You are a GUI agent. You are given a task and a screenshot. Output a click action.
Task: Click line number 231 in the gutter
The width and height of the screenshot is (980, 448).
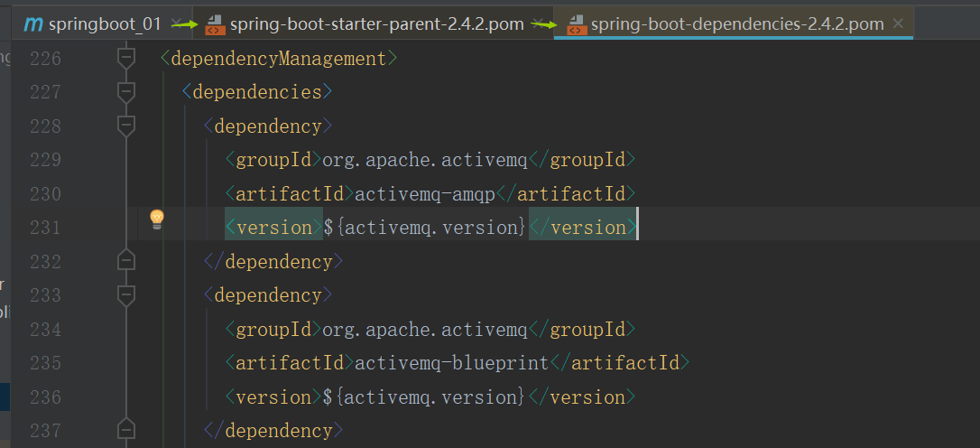pyautogui.click(x=46, y=228)
